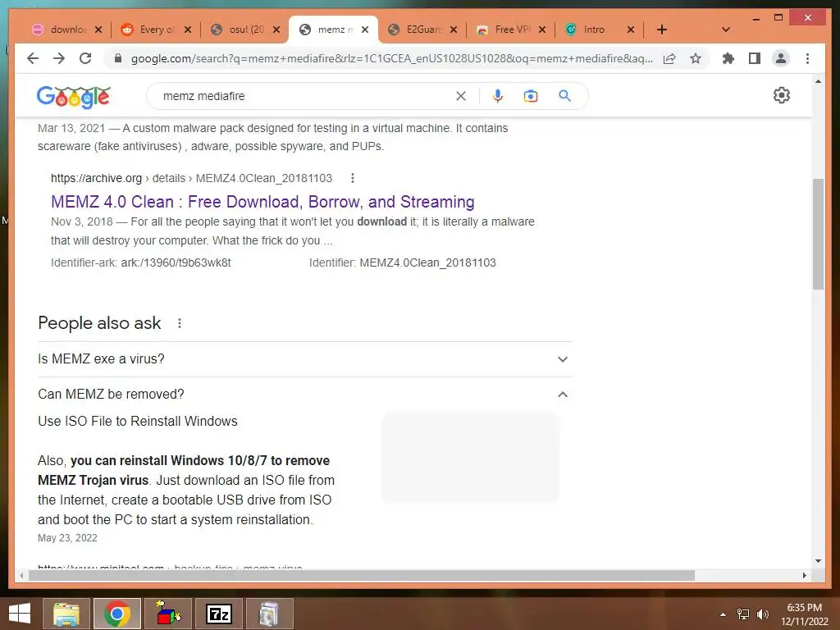
Task: Click 'Use ISO File to Reinstall Windows' text
Action: pos(138,421)
